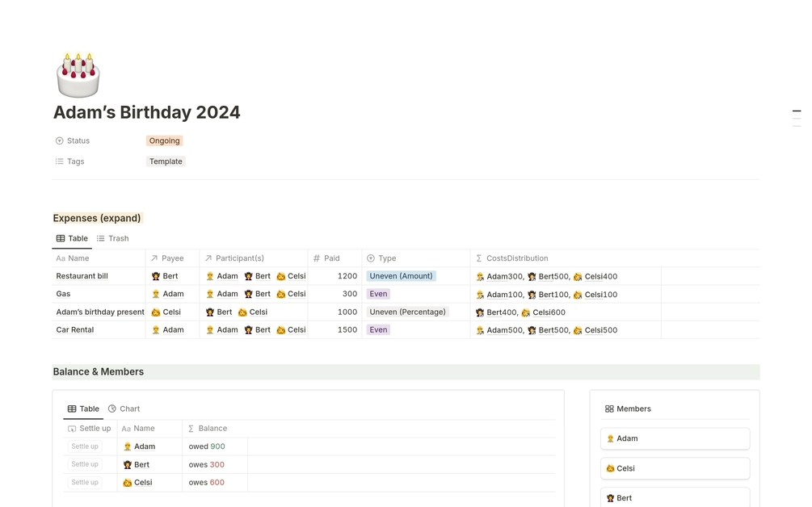Viewport: 812px width, 507px height.
Task: Open the Template tag selector
Action: coord(166,161)
